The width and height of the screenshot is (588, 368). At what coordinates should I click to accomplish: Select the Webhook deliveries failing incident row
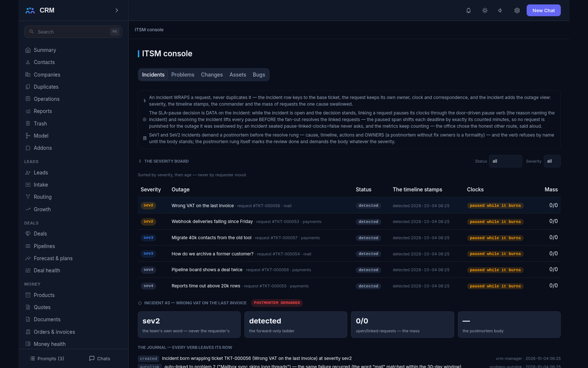(349, 222)
